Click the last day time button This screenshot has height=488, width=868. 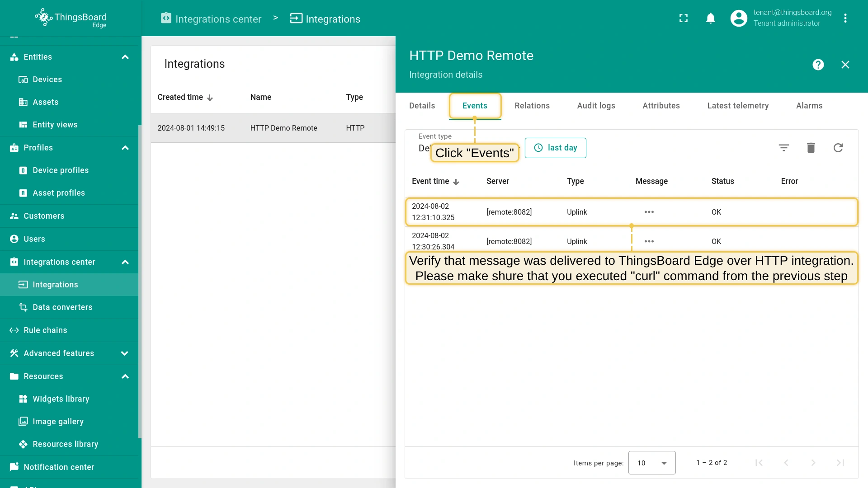[555, 148]
